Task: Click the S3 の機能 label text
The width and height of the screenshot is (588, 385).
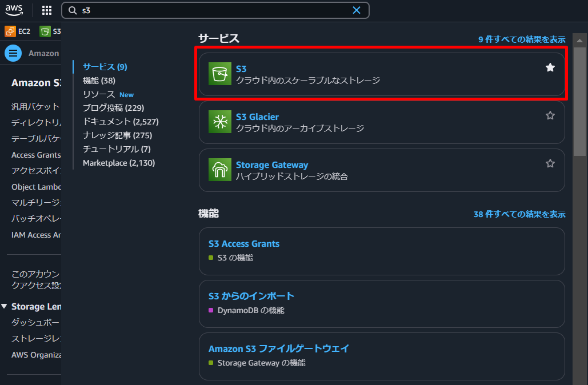Action: pyautogui.click(x=235, y=258)
